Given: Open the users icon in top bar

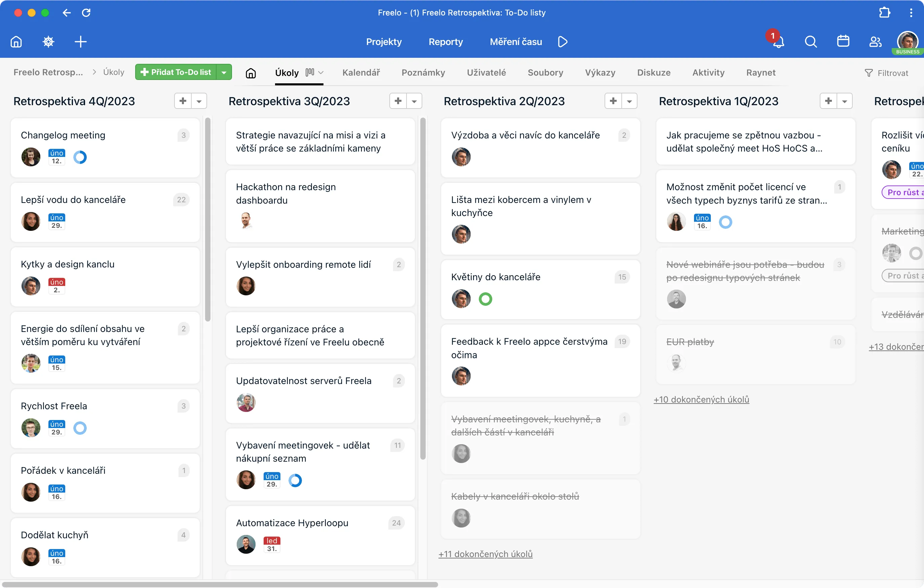Looking at the screenshot, I should (x=875, y=41).
